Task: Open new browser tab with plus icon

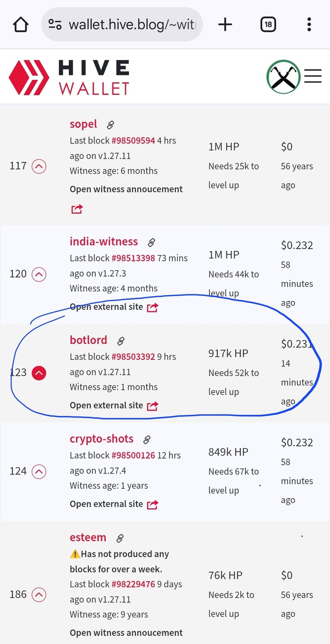Action: 225,24
